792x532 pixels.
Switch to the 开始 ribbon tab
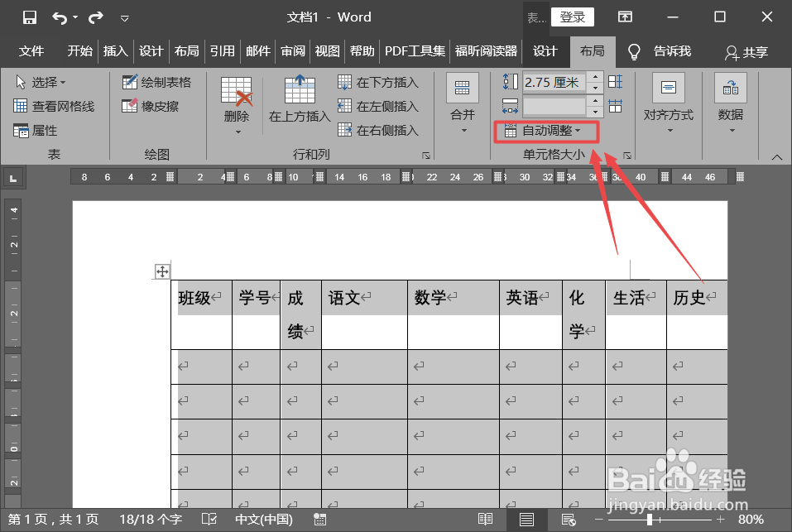tap(79, 51)
